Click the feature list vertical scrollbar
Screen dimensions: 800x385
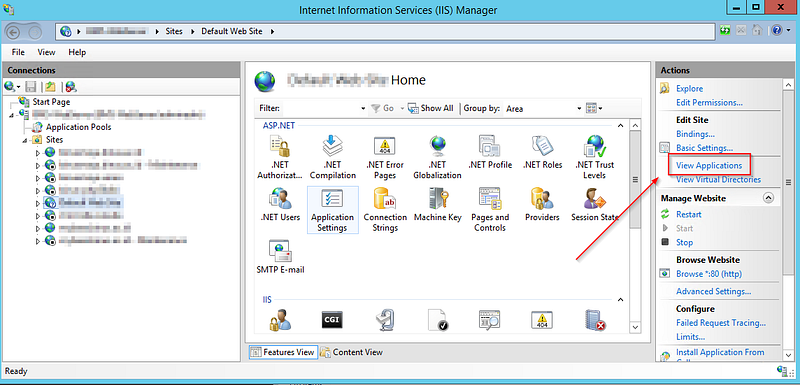635,179
